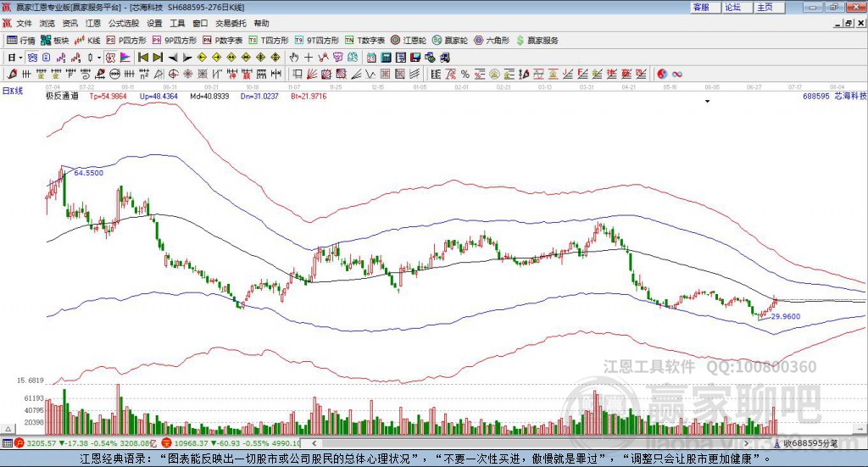
Task: Expand the candlestick style dropdown arrow
Action: pos(99,58)
